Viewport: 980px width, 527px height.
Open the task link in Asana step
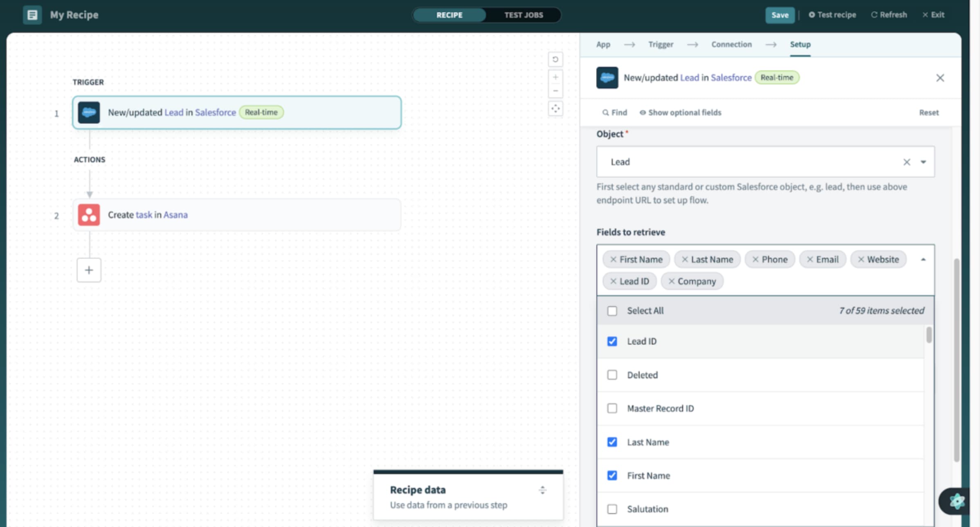pos(144,215)
